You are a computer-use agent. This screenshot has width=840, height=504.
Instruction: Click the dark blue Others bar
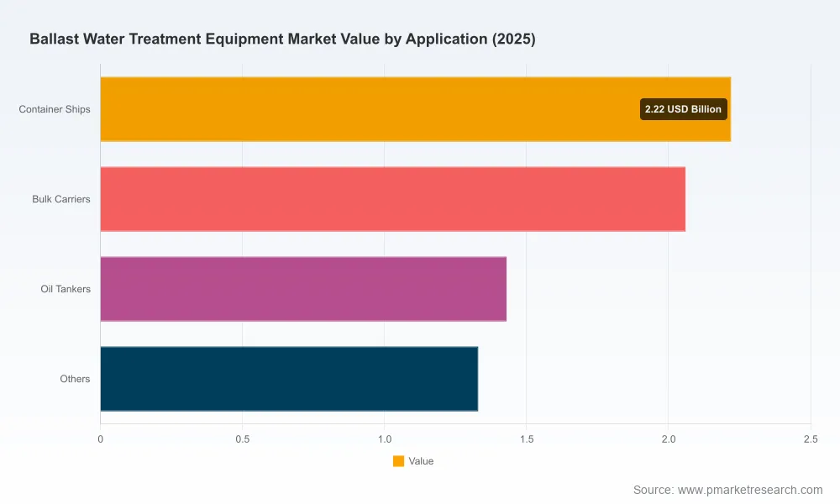coord(289,379)
